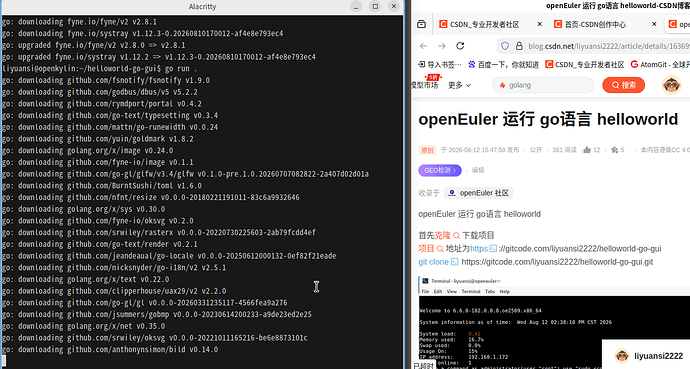Click the blue https link text
Image resolution: width=690 pixels, height=369 pixels.
pos(479,249)
